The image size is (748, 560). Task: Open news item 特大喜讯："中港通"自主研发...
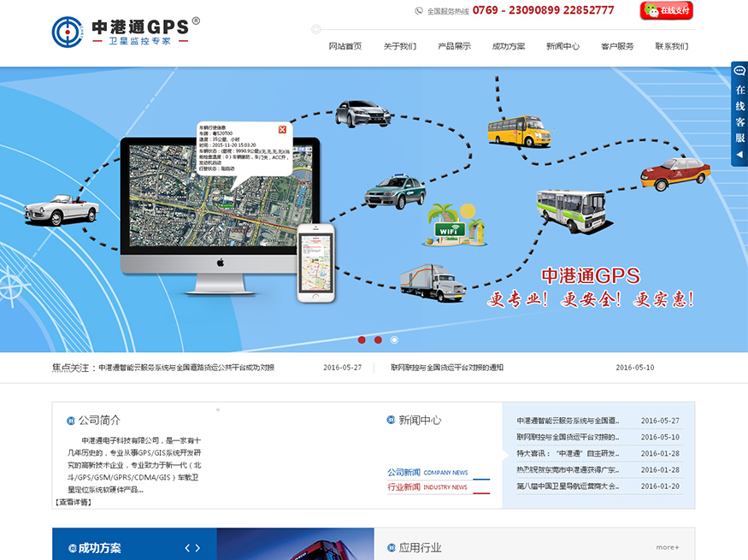tap(568, 453)
